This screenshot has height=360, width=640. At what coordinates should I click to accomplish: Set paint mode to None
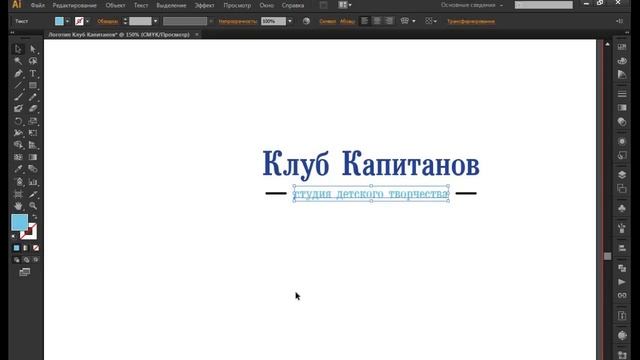pos(36,248)
